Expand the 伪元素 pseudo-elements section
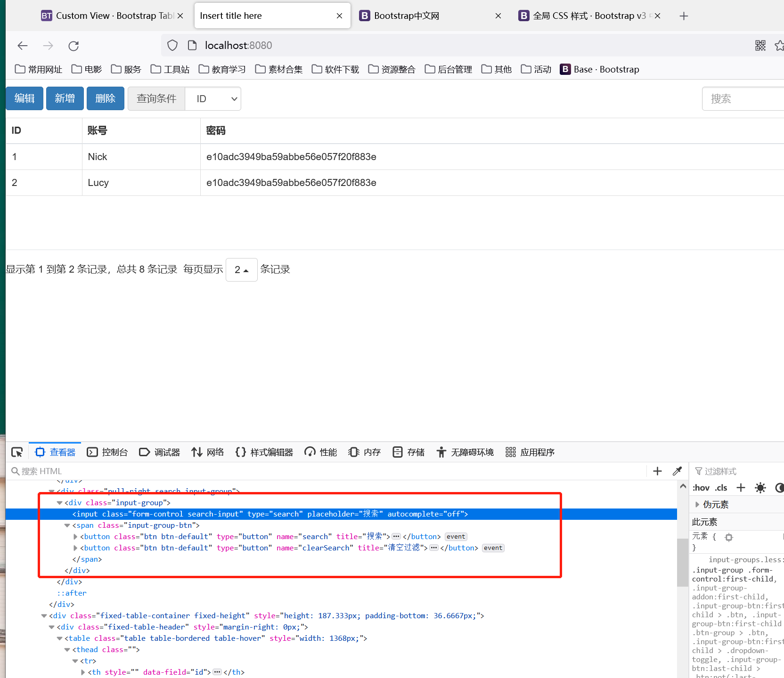 point(697,505)
